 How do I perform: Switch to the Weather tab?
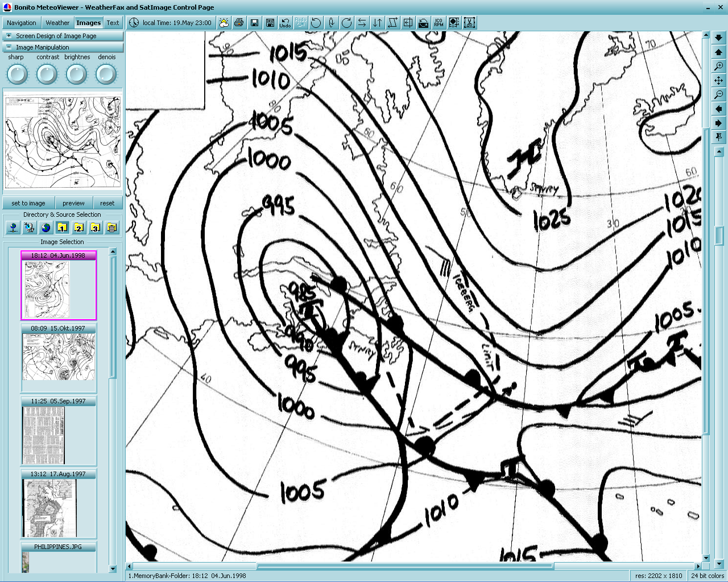57,23
